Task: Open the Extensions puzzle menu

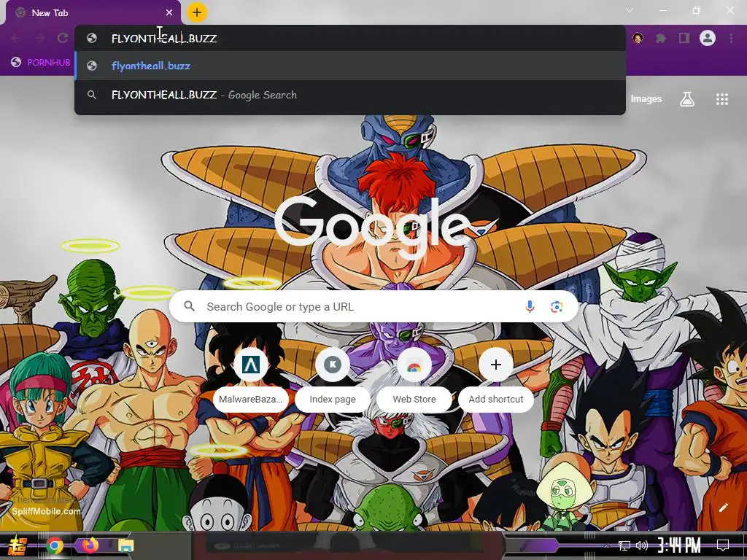Action: 661,38
